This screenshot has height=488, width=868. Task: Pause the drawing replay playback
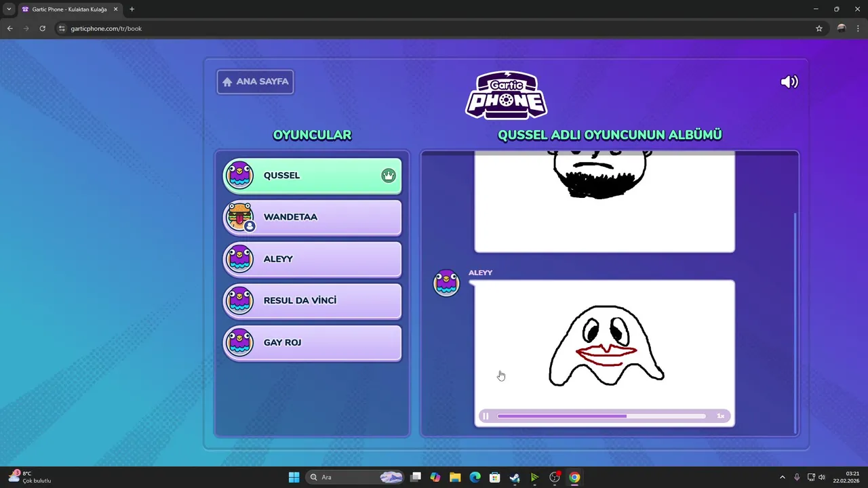(486, 416)
